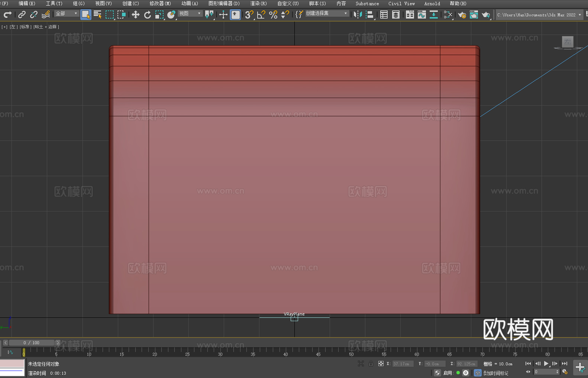Click the Use Pivot Point Center icon
Viewport: 588px width, 378px height.
point(209,14)
